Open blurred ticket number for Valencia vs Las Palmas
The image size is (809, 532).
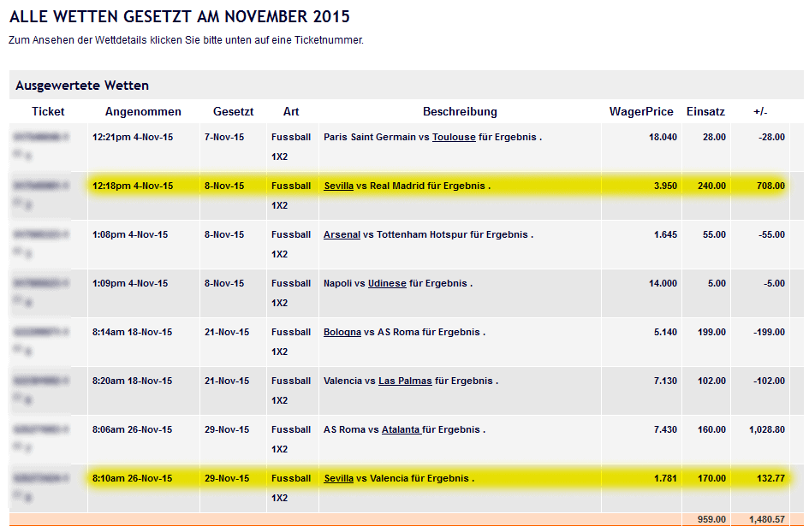(x=41, y=381)
